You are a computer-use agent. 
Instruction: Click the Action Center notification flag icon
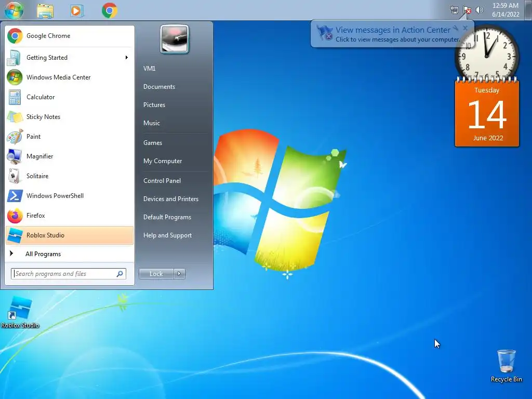[x=325, y=33]
